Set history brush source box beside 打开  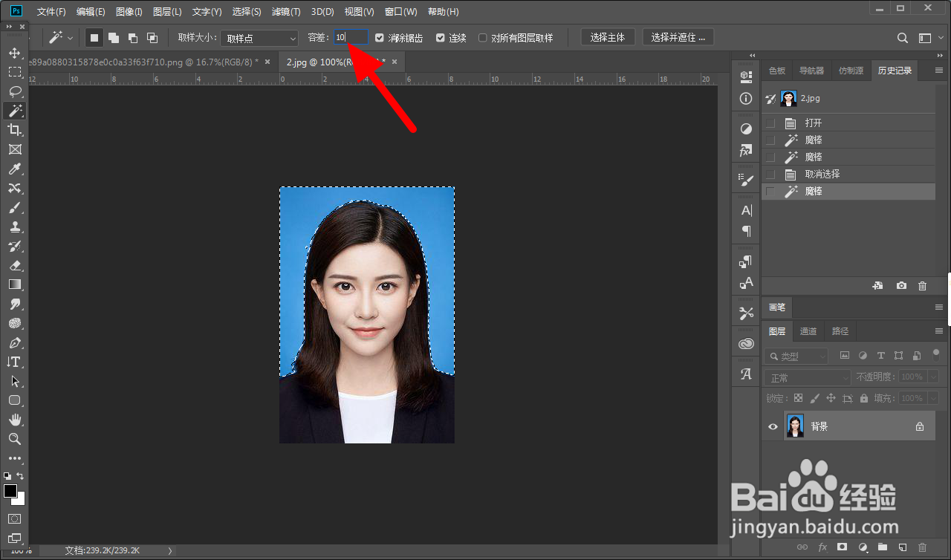click(770, 123)
